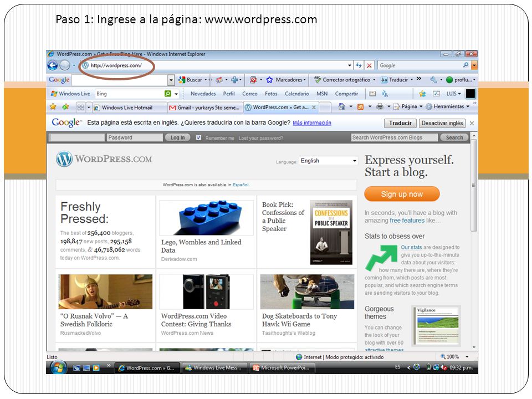This screenshot has width=532, height=399.
Task: Click the Stop loading red X icon
Action: 370,65
